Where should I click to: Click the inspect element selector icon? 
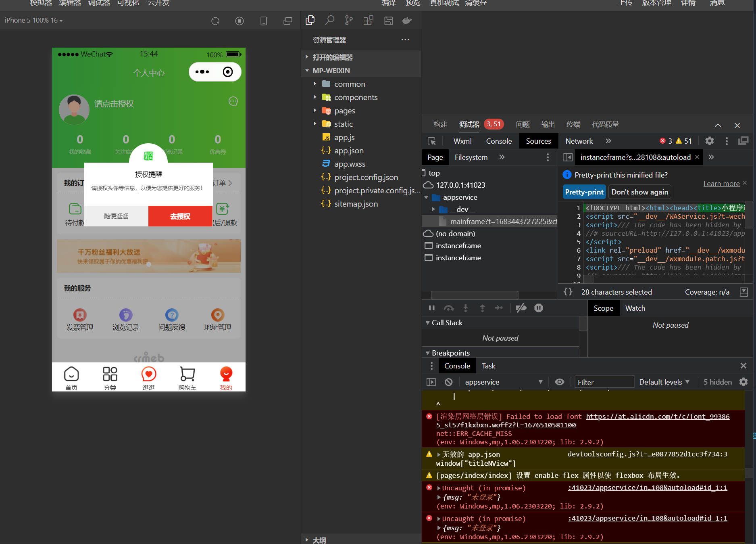[431, 141]
